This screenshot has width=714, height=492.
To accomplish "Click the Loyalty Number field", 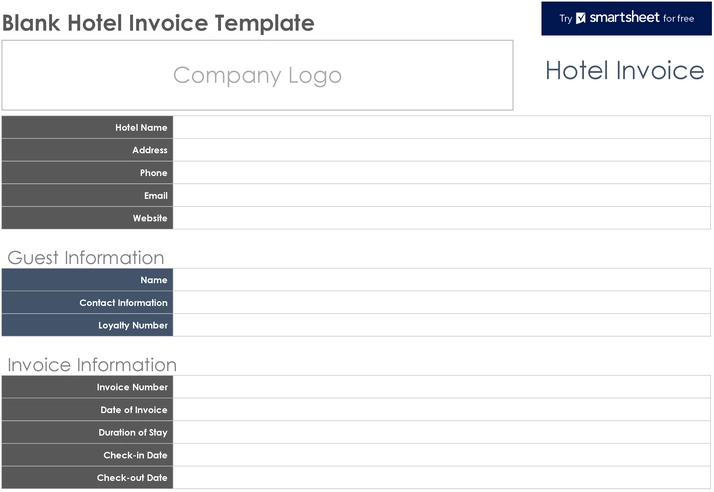I will 441,325.
